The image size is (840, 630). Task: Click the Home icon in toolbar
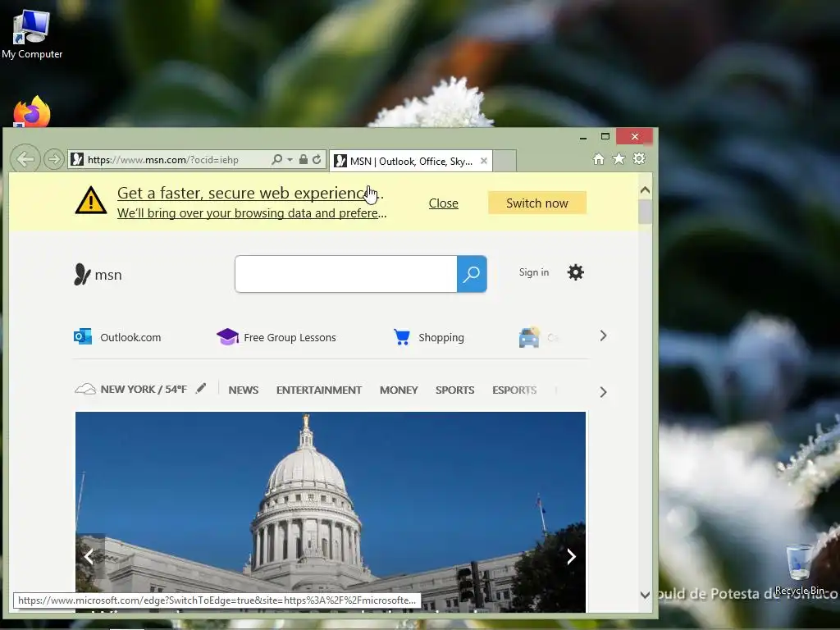[598, 159]
